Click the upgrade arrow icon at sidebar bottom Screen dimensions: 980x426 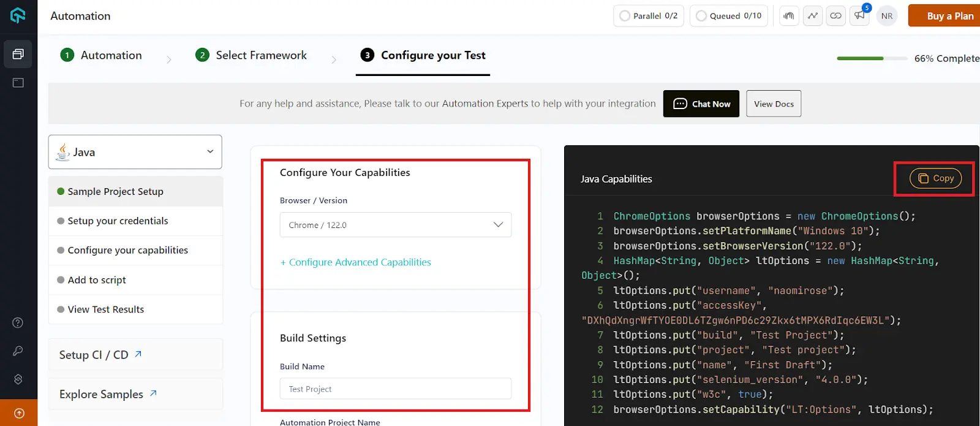(x=18, y=413)
